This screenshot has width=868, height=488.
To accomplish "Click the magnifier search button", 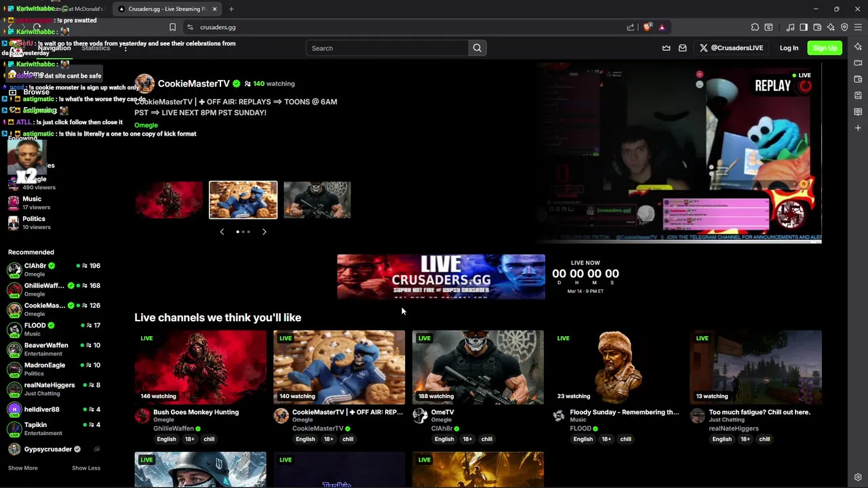I will [x=477, y=48].
